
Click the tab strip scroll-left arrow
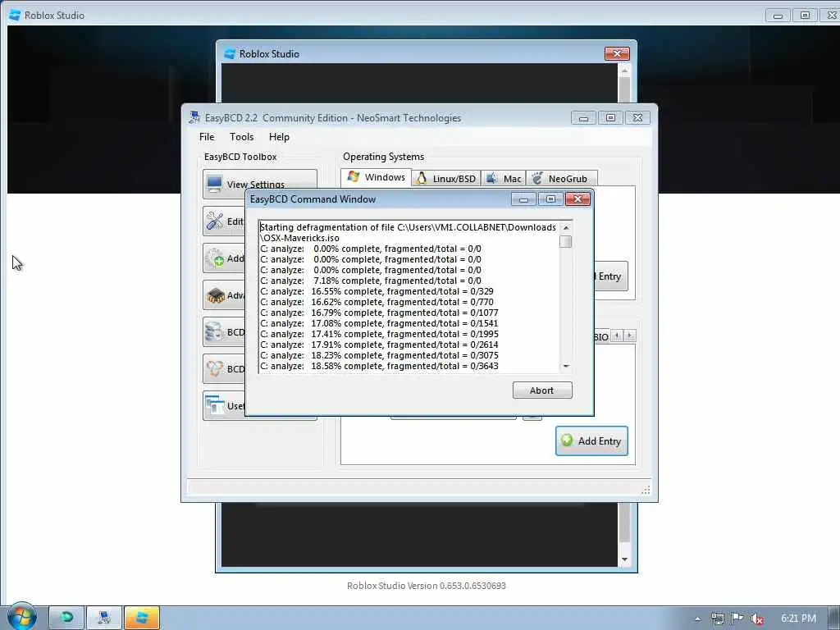(x=617, y=336)
